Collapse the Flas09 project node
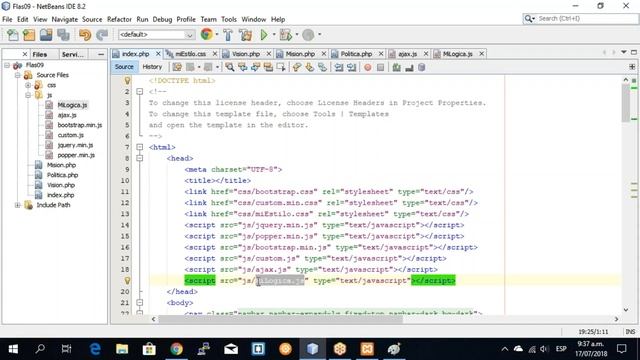This screenshot has height=360, width=640. coord(7,65)
